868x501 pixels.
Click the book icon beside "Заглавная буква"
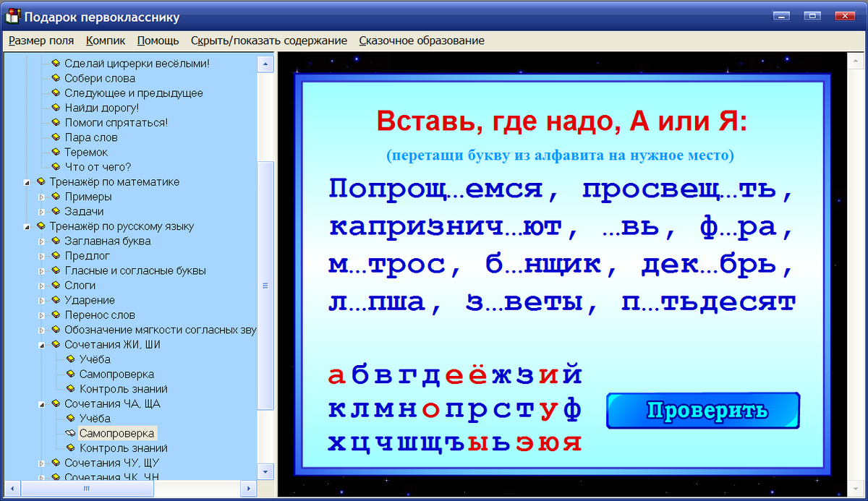(56, 241)
